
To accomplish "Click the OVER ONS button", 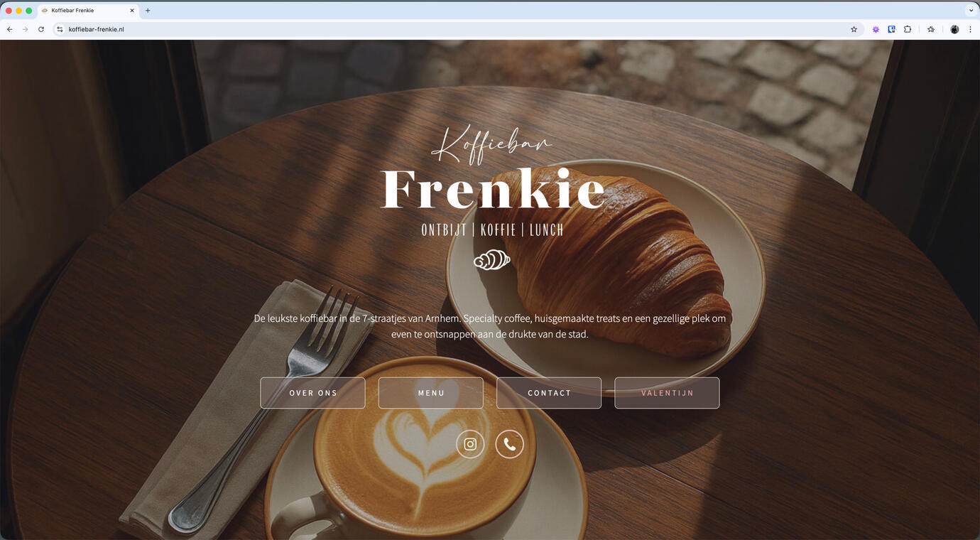I will 312,393.
